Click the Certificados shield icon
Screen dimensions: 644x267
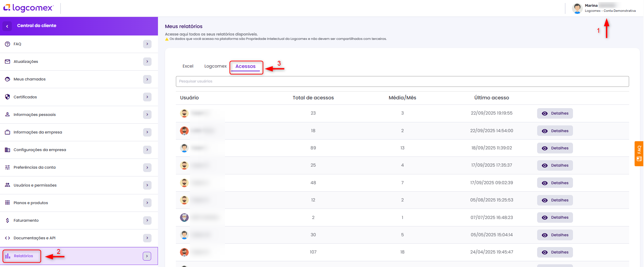7,97
